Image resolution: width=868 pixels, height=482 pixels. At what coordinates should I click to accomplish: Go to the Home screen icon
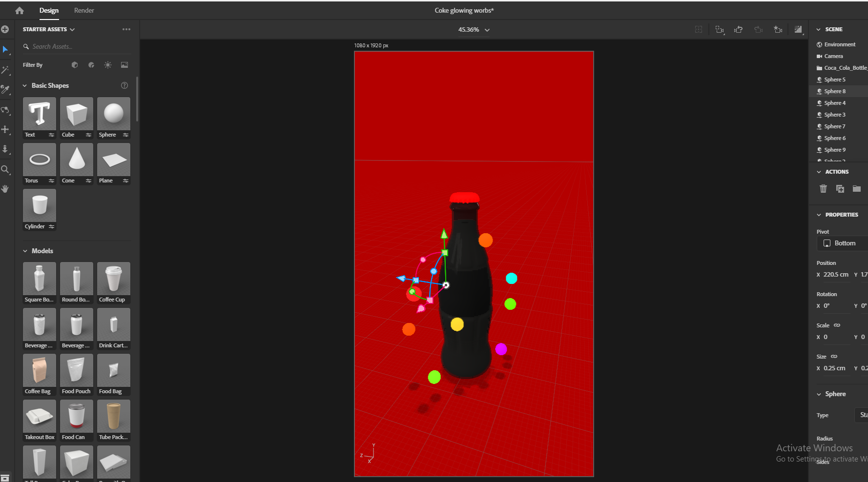[20, 10]
